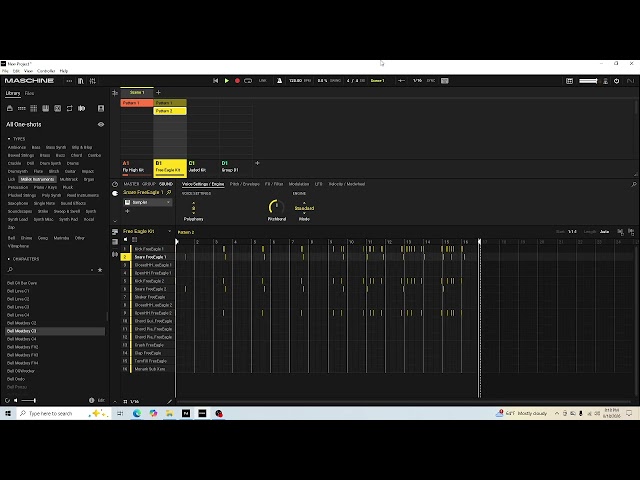
Task: Open the Modulation parameter page
Action: point(299,184)
